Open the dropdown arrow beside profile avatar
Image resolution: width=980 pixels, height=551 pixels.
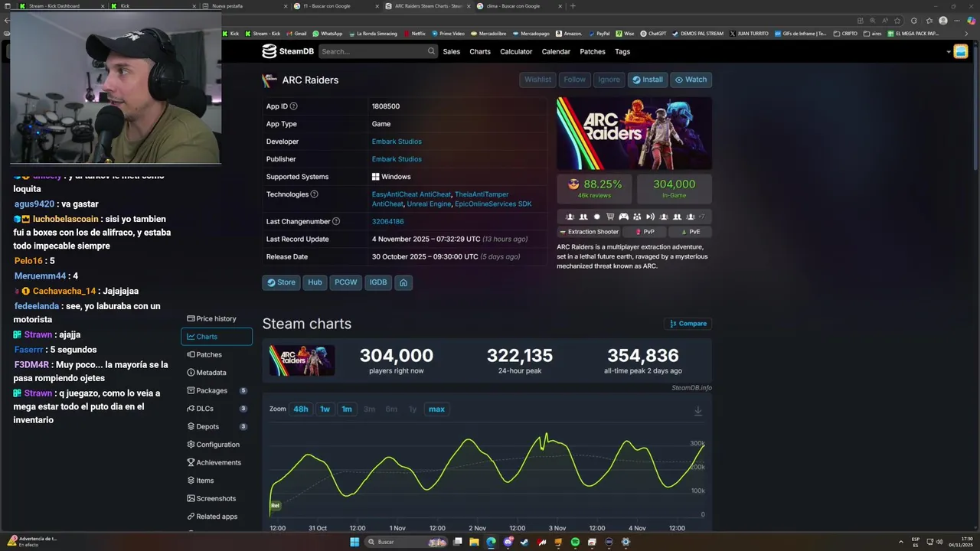[x=949, y=52]
